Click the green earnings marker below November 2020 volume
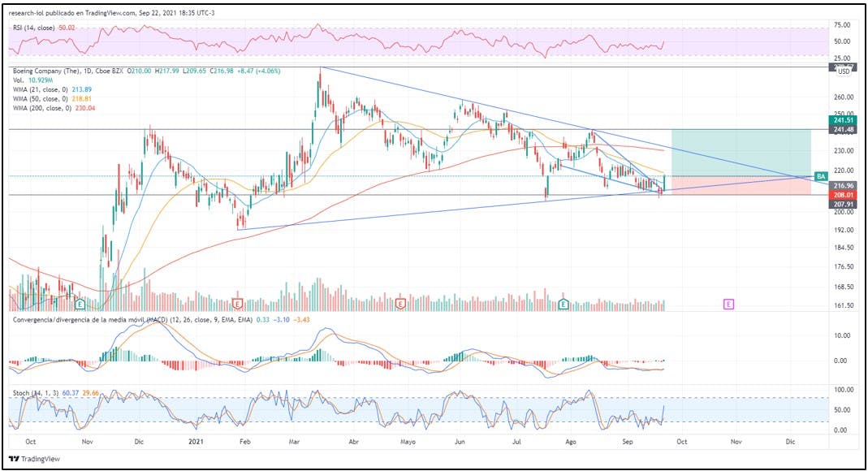Screen dimensions: 868x471 [x=80, y=304]
